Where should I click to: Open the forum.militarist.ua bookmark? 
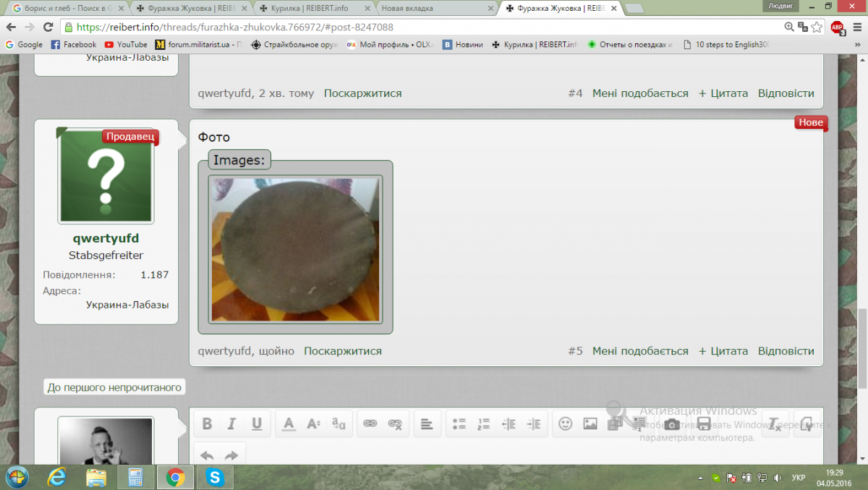(x=197, y=44)
